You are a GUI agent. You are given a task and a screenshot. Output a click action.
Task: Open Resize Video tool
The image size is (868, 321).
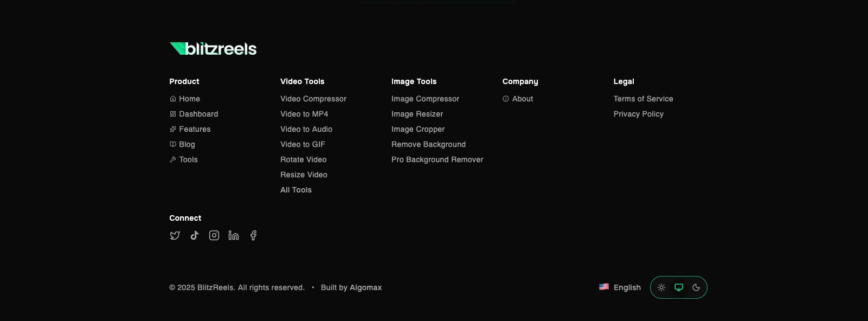click(304, 175)
